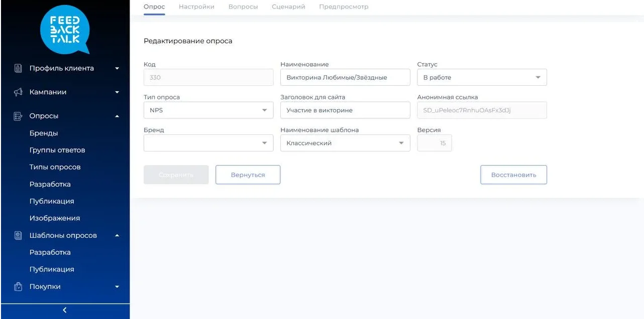Open Группы ответов in sidebar
The height and width of the screenshot is (319, 644).
click(57, 150)
